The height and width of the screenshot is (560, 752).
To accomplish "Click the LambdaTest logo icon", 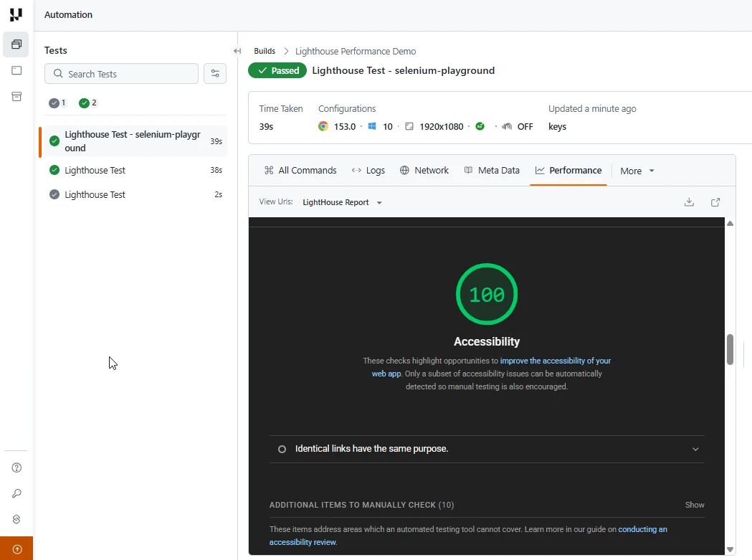I will [x=16, y=15].
